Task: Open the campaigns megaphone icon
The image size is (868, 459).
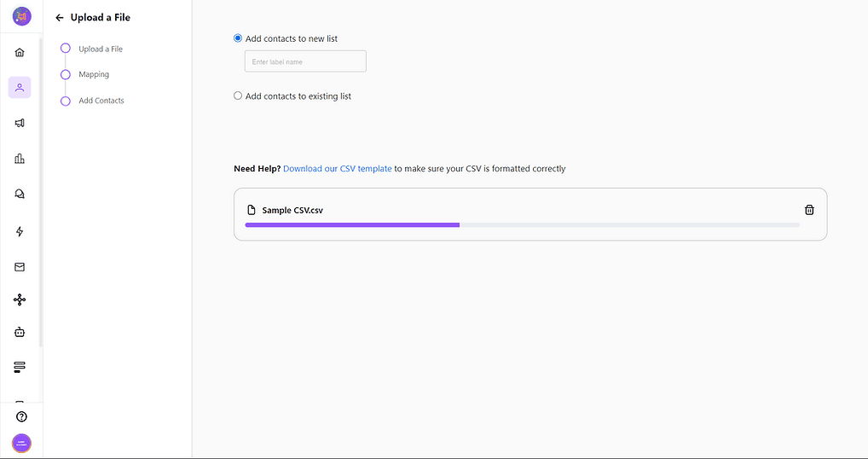Action: [20, 123]
